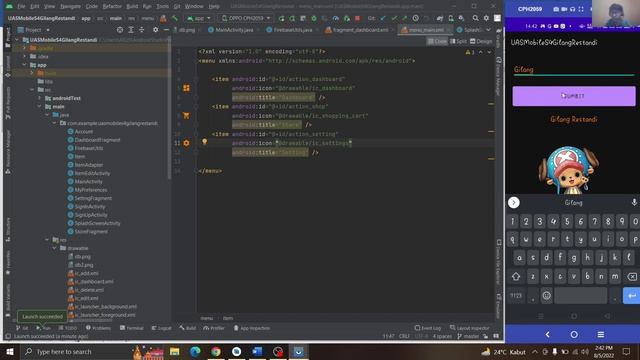Click the Git commit checkmark icon
Viewport: 640px width, 360px height.
[x=394, y=18]
